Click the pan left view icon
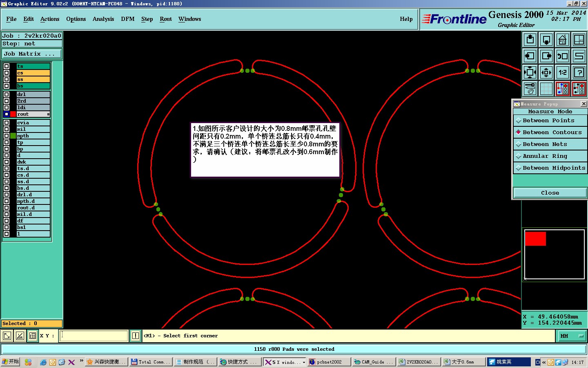This screenshot has height=368, width=588. click(x=530, y=56)
